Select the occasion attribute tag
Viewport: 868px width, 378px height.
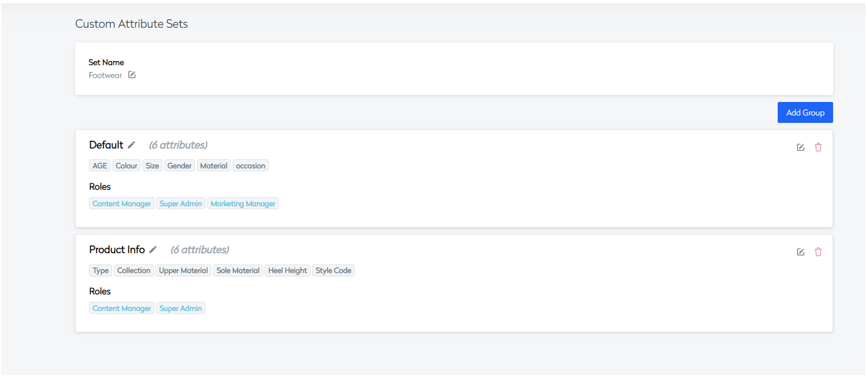pyautogui.click(x=251, y=166)
